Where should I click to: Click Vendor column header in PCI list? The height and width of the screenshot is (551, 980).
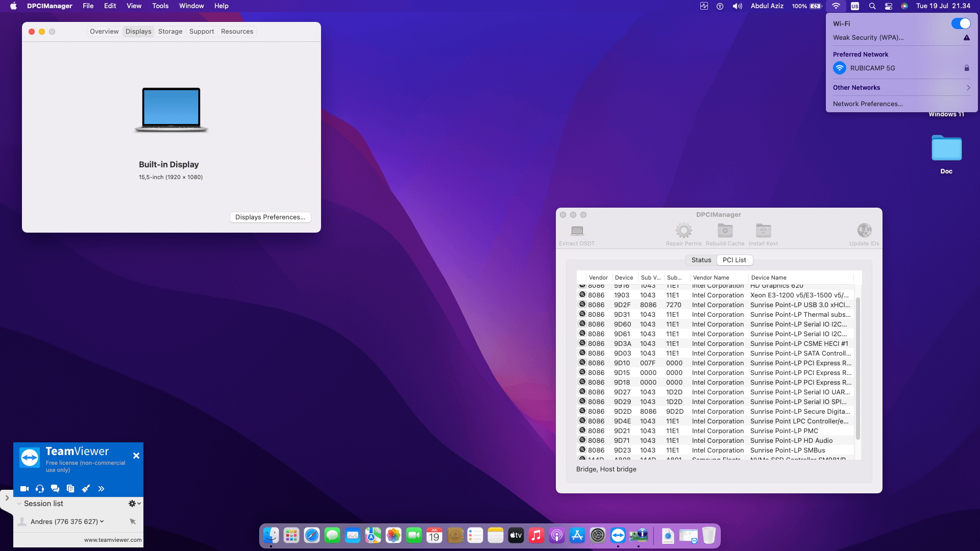coord(599,278)
